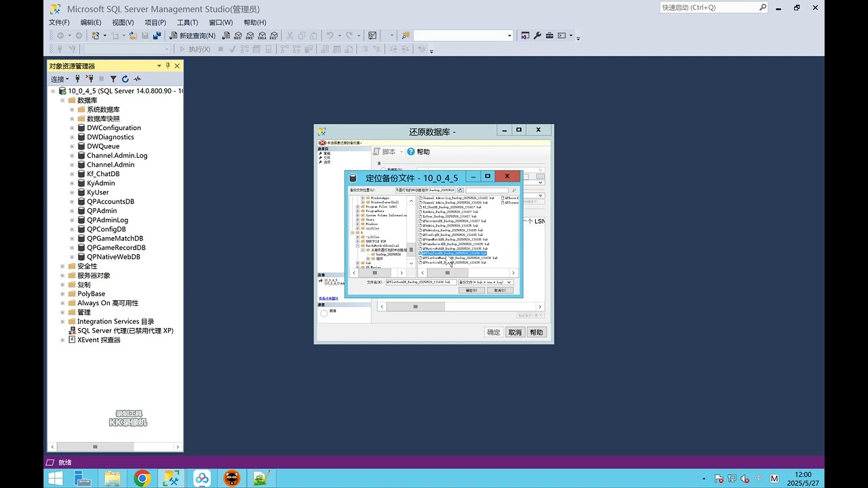This screenshot has width=868, height=488.
Task: Select SQL Server 代理 node
Action: click(x=125, y=331)
